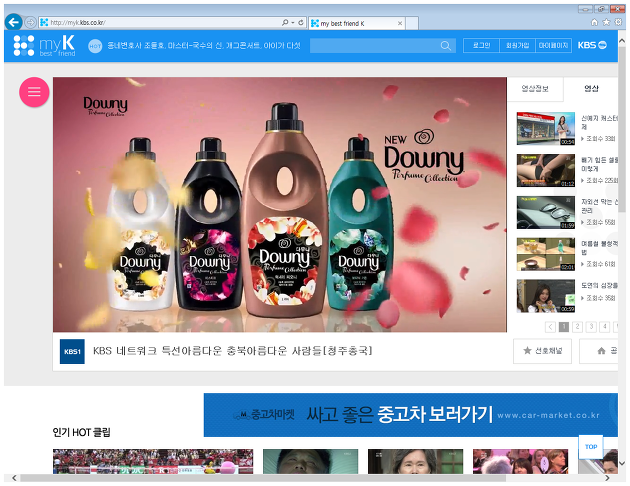Open the address bar dropdown arrow
Image resolution: width=630 pixels, height=486 pixels.
293,23
